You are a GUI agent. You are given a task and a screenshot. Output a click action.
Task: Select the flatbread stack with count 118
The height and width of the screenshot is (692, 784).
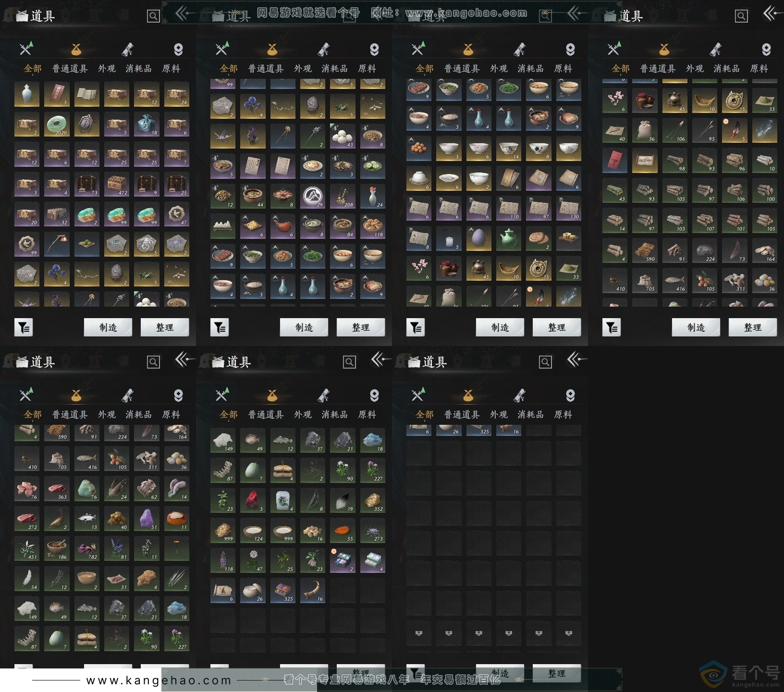[x=372, y=226]
